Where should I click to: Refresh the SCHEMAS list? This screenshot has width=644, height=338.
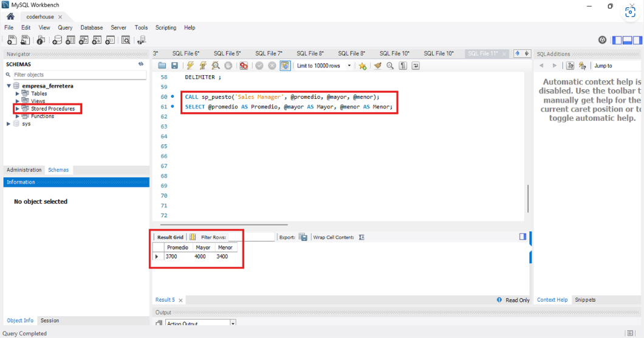(x=141, y=64)
